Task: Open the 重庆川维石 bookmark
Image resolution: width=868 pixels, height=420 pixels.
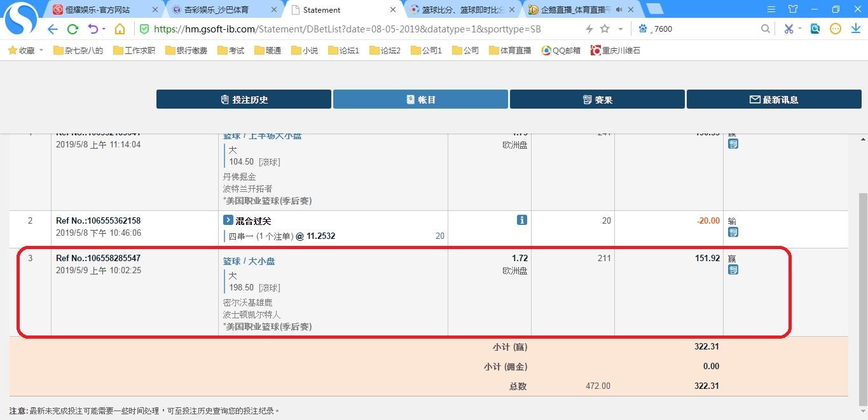Action: point(614,50)
